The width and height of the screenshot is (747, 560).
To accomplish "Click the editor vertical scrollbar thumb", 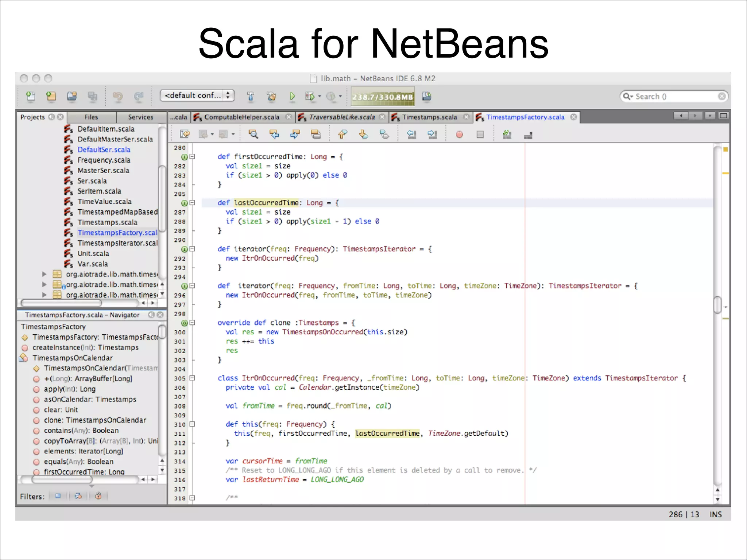I will (717, 304).
